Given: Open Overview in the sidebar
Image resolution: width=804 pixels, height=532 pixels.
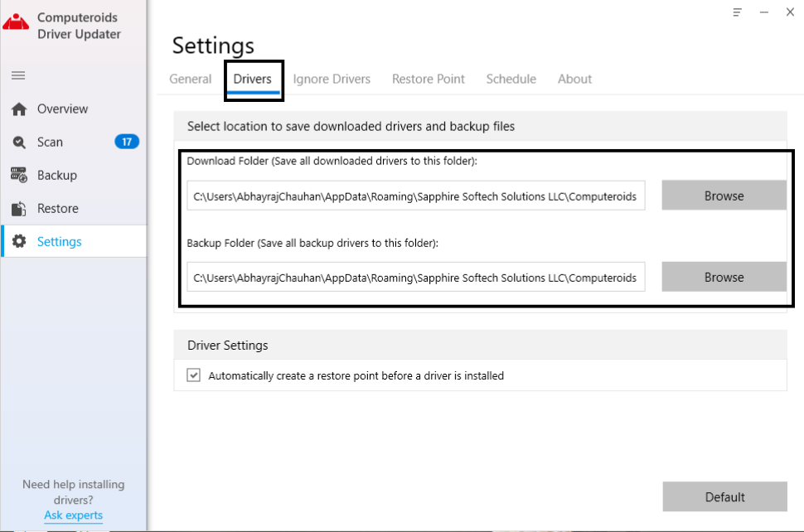Looking at the screenshot, I should pyautogui.click(x=74, y=109).
